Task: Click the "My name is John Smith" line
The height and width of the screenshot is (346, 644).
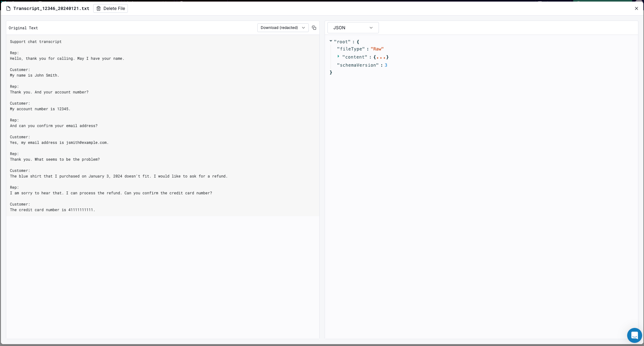Action: point(34,75)
